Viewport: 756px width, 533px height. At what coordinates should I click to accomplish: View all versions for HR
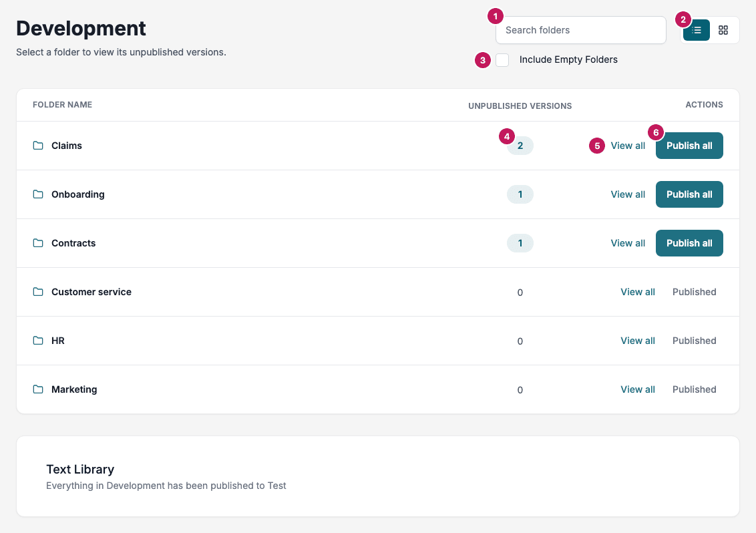coord(637,341)
